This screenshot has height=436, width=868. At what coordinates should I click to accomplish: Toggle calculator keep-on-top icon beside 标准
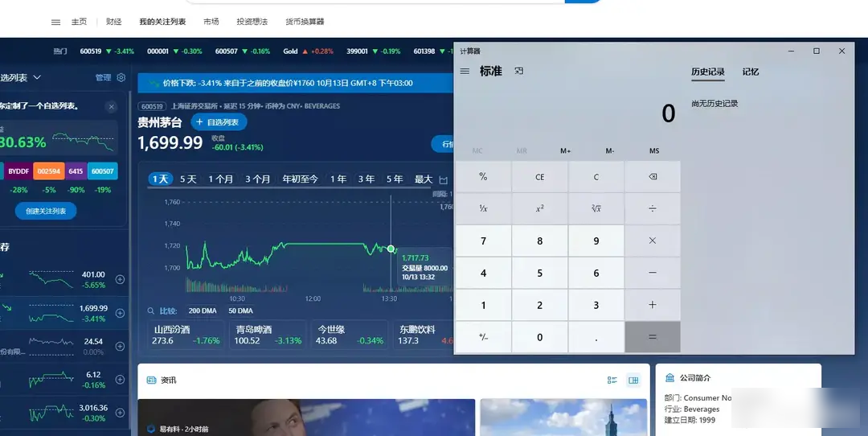point(518,71)
